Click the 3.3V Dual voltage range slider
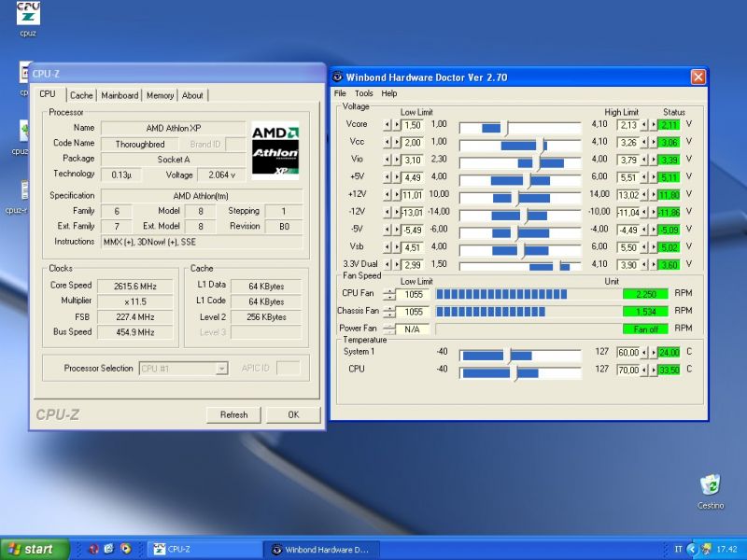747x560 pixels. pos(520,267)
